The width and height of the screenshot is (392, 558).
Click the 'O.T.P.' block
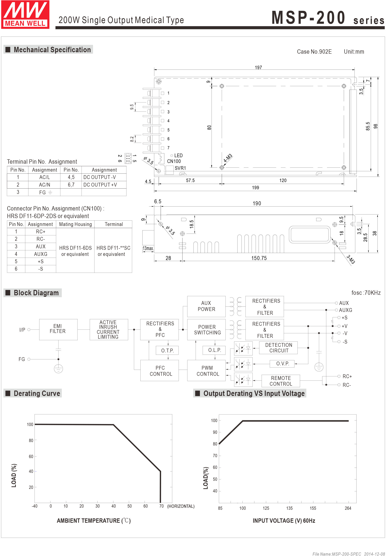point(167,350)
